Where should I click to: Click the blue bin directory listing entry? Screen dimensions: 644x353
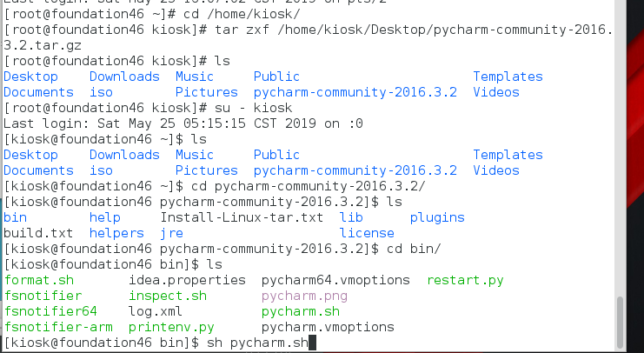coord(15,217)
